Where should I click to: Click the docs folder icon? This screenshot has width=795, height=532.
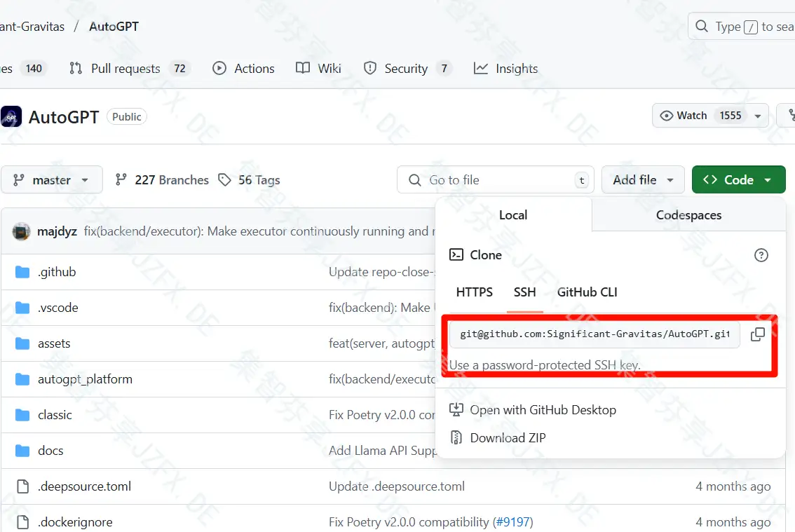tap(22, 451)
